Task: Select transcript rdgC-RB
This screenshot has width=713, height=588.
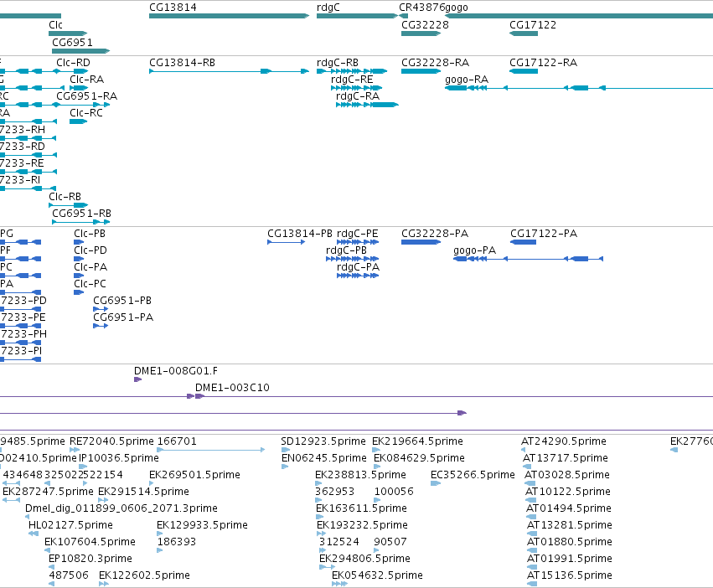Action: click(x=352, y=71)
